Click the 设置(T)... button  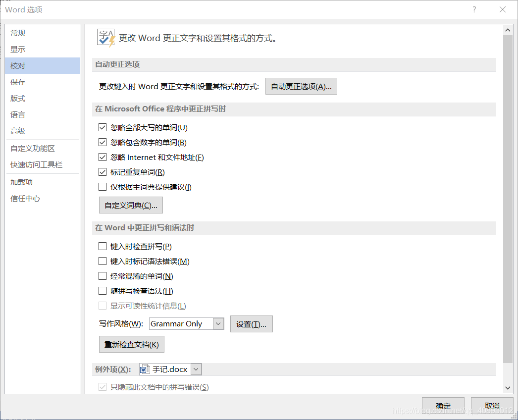(252, 324)
